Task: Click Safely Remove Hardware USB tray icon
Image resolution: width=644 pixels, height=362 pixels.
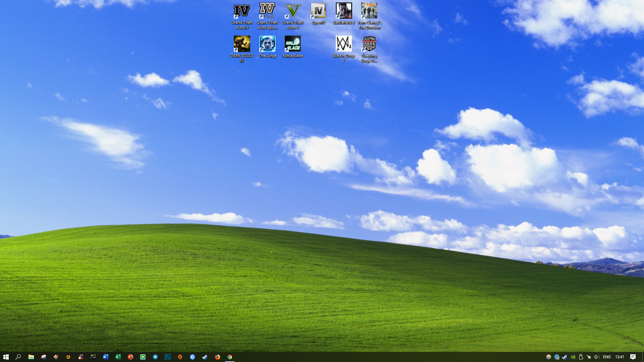Action: [x=581, y=357]
